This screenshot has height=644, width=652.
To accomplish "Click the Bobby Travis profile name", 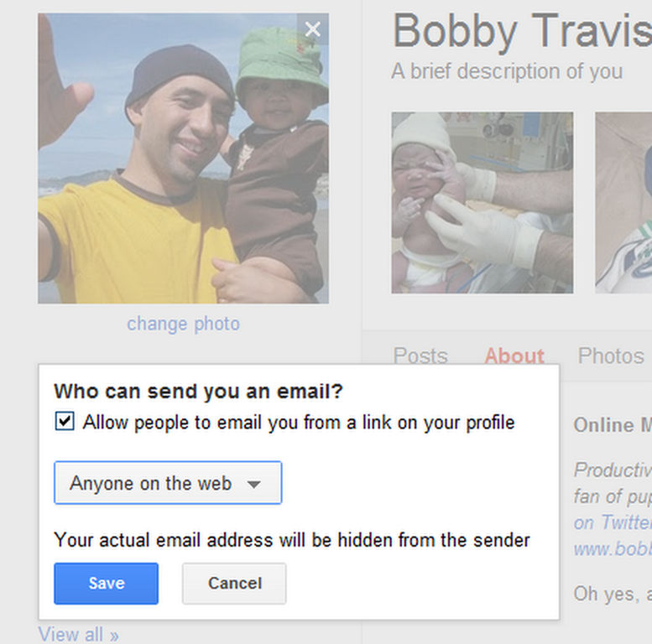I will click(520, 32).
